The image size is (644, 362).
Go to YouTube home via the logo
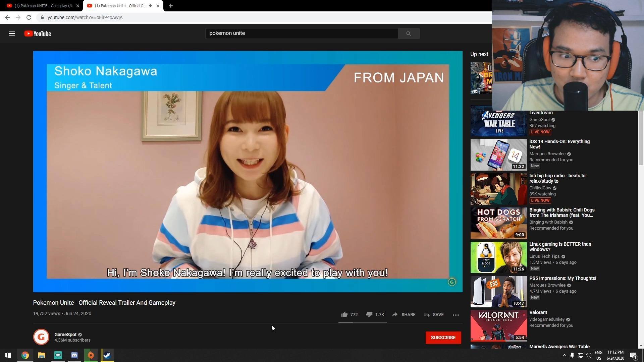38,34
